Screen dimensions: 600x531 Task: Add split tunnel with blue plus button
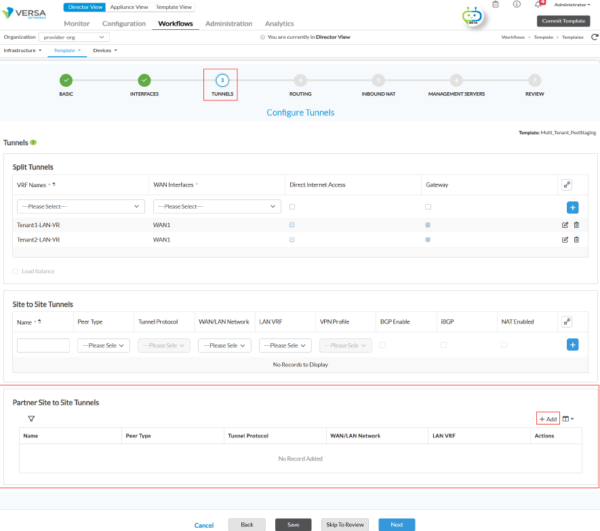(x=572, y=207)
